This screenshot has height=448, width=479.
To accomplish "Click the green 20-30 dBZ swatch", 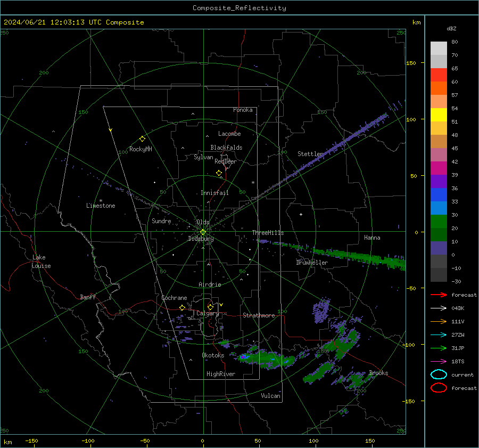I will click(x=439, y=222).
